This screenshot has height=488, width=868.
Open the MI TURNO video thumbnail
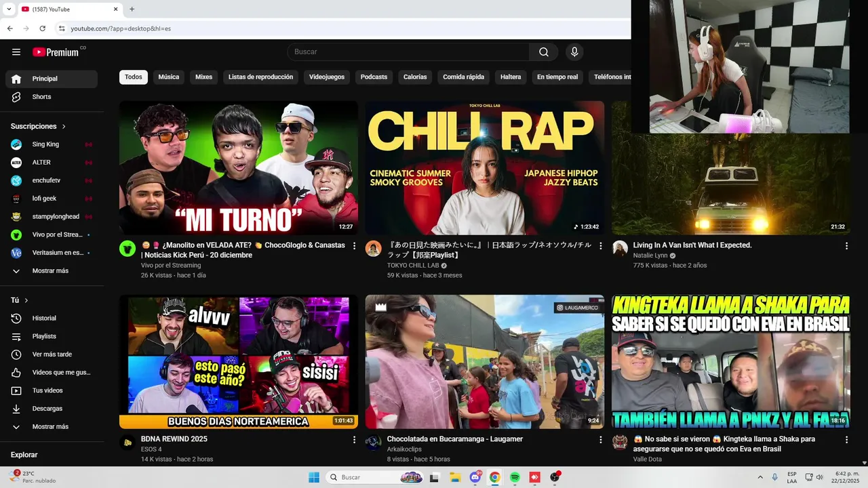coord(239,168)
